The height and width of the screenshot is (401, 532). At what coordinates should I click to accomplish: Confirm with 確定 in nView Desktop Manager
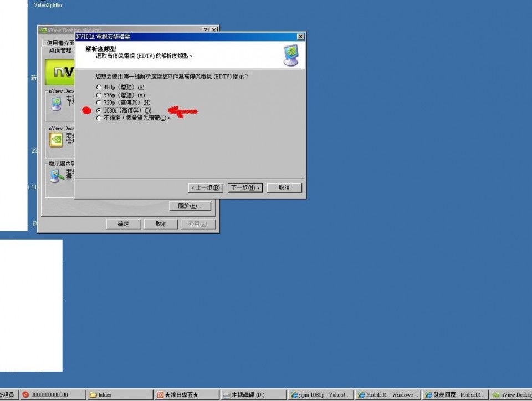coord(124,224)
